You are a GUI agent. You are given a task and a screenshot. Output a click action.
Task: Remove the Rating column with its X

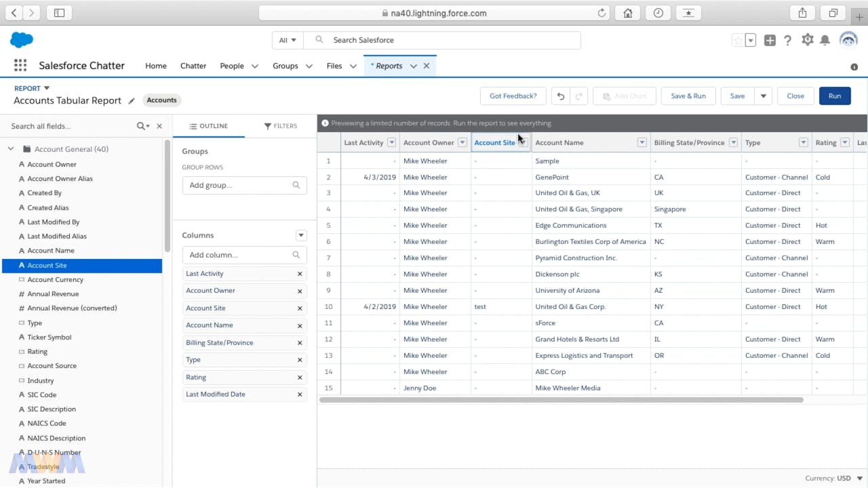(x=300, y=378)
